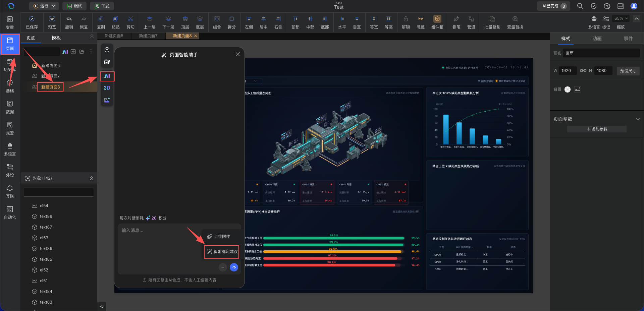Open the 多语言 globe icon in toolbar
This screenshot has height=311, width=644.
[594, 19]
